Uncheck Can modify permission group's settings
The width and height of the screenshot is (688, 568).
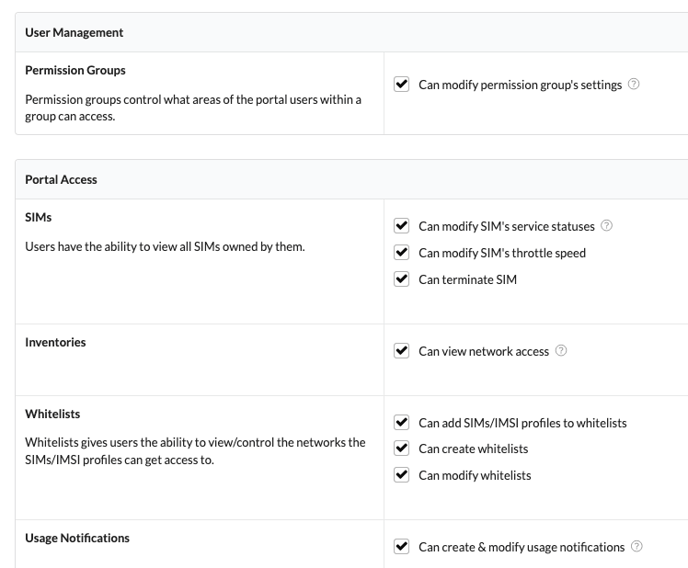click(402, 85)
